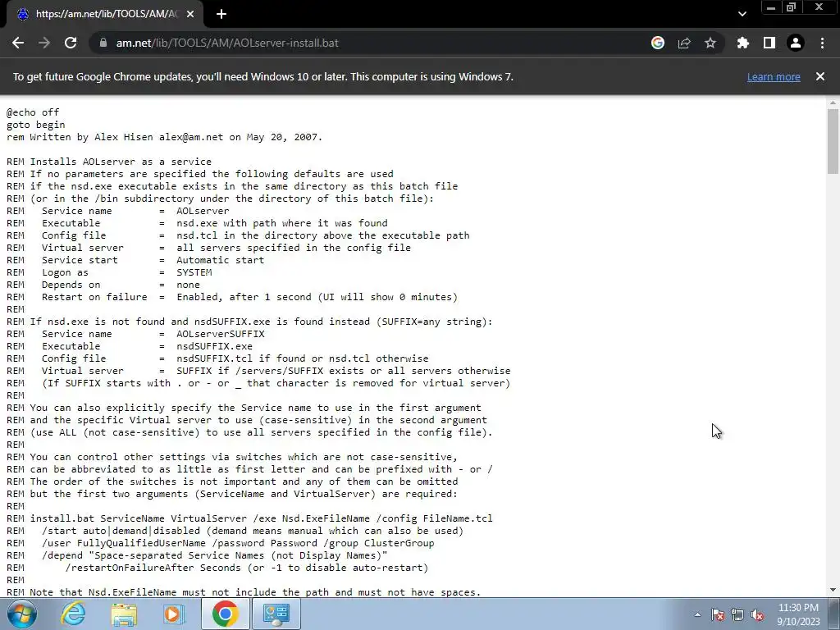Open Windows Media Player from the taskbar
Screen dimensions: 840x630
click(x=174, y=614)
